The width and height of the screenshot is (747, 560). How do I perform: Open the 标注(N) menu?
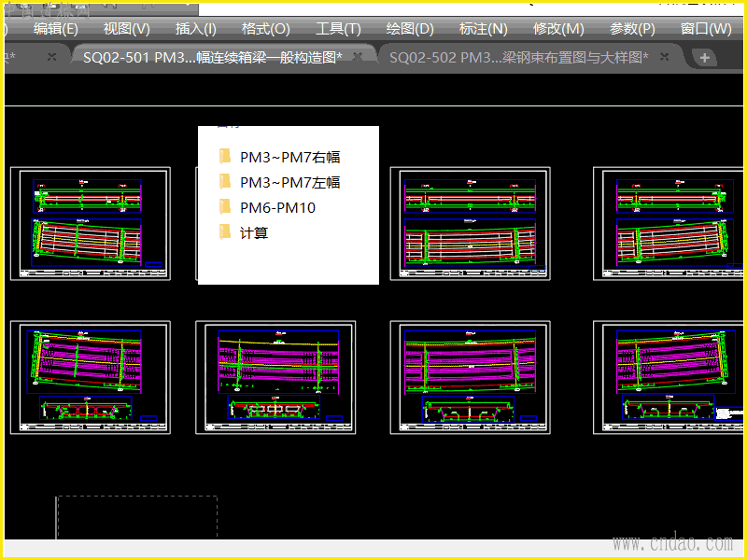click(x=483, y=29)
